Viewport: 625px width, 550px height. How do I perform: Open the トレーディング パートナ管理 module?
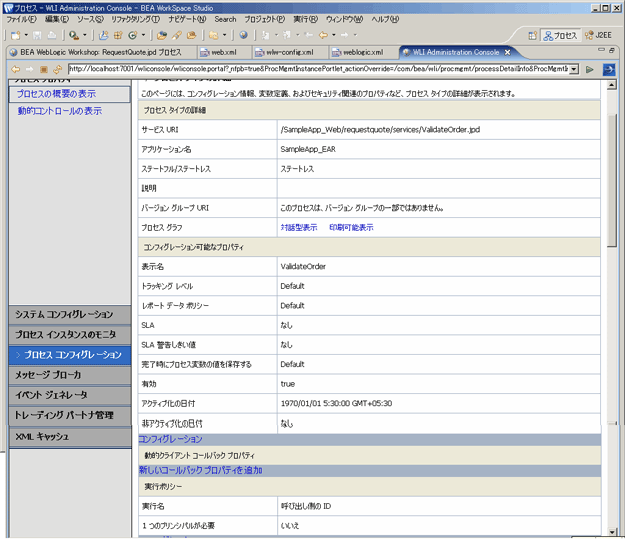pos(70,415)
